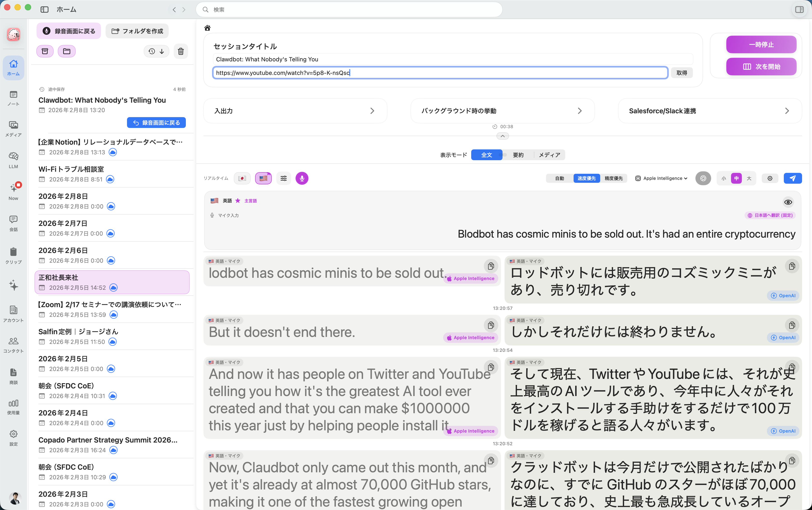Click the trash icon above the session list
The height and width of the screenshot is (510, 812).
tap(181, 51)
